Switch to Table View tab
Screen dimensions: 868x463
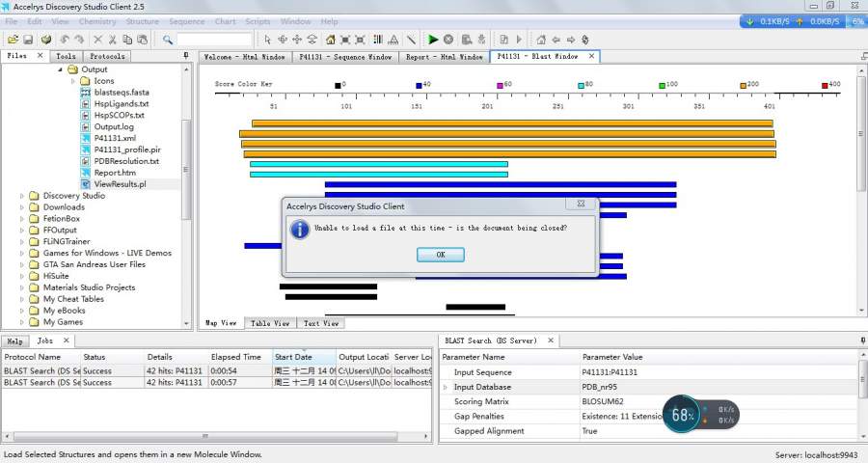click(270, 323)
